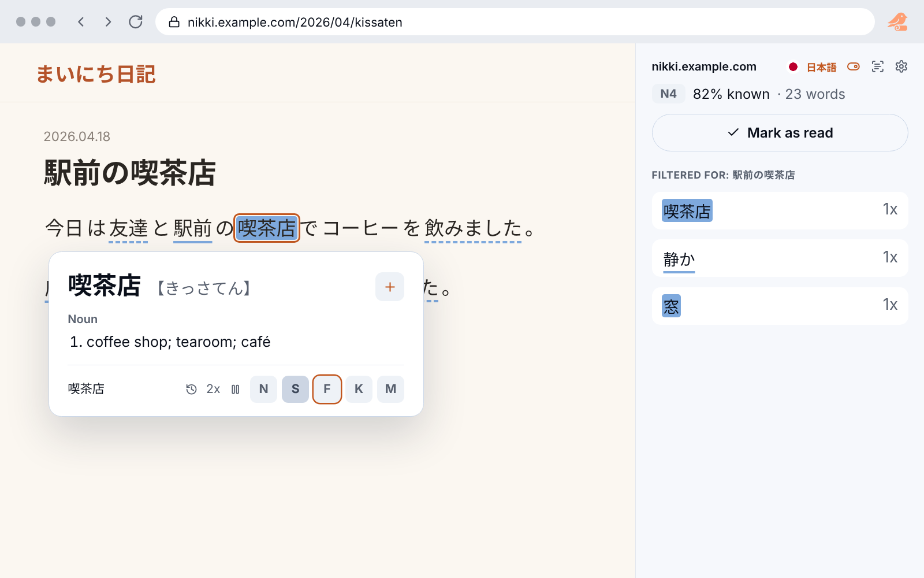Open the sidebar settings gear

901,66
